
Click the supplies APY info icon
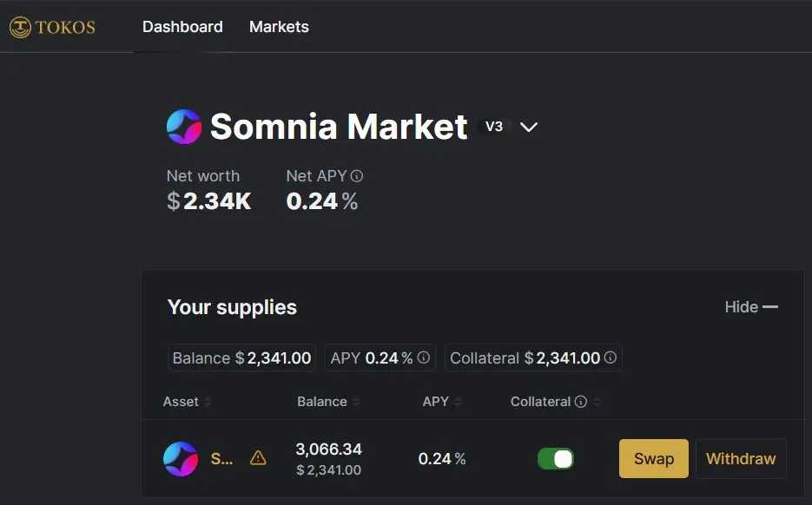tap(424, 357)
